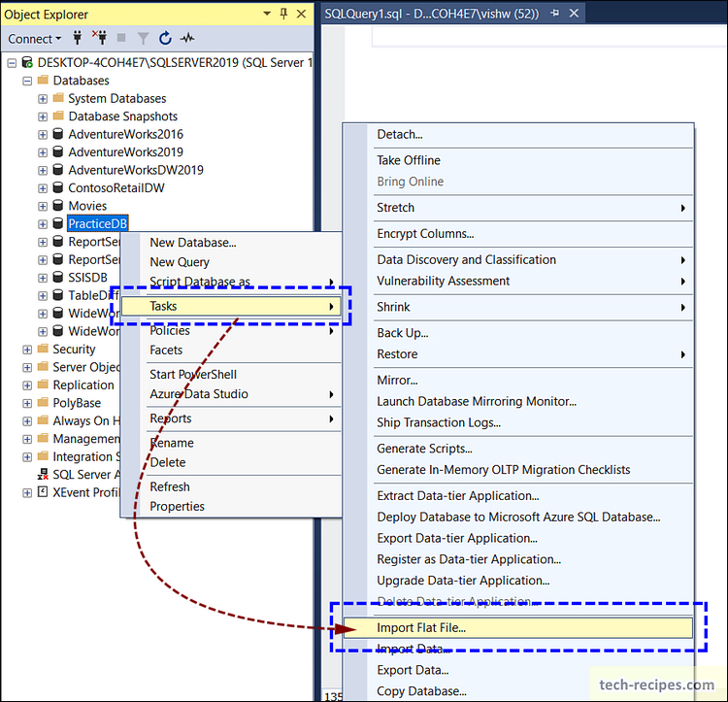Image resolution: width=728 pixels, height=702 pixels.
Task: Expand the System Databases node
Action: click(x=43, y=98)
